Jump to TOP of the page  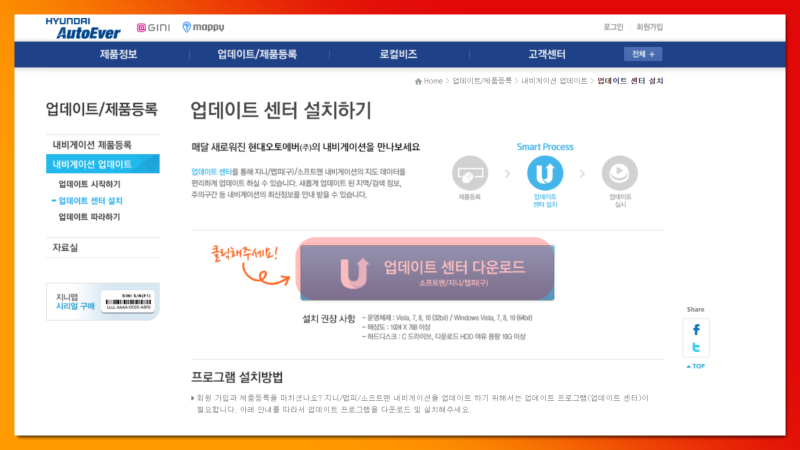[x=695, y=366]
